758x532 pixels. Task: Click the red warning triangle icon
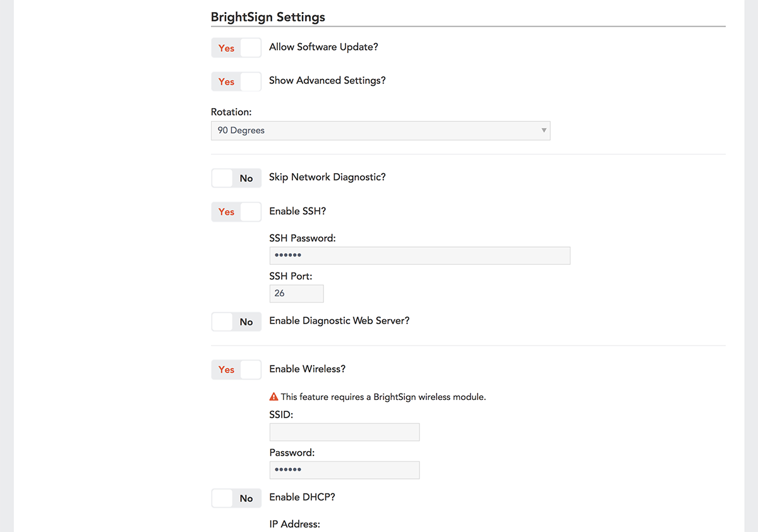[x=274, y=397]
